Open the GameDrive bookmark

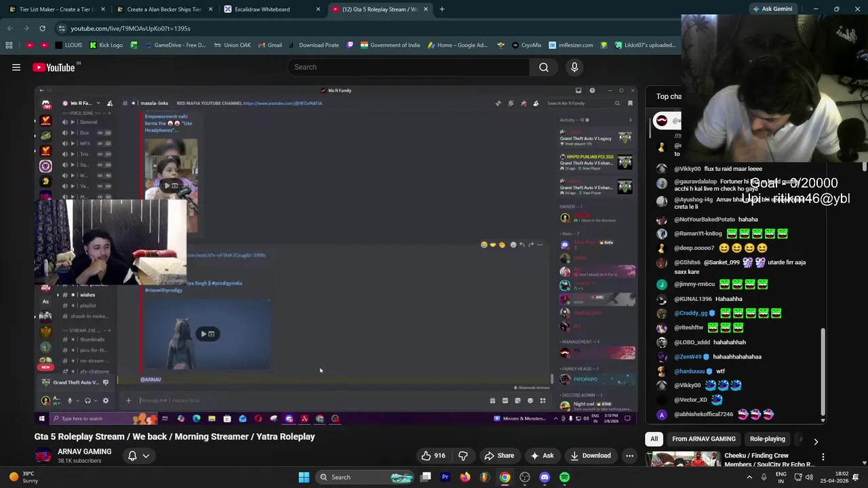174,45
